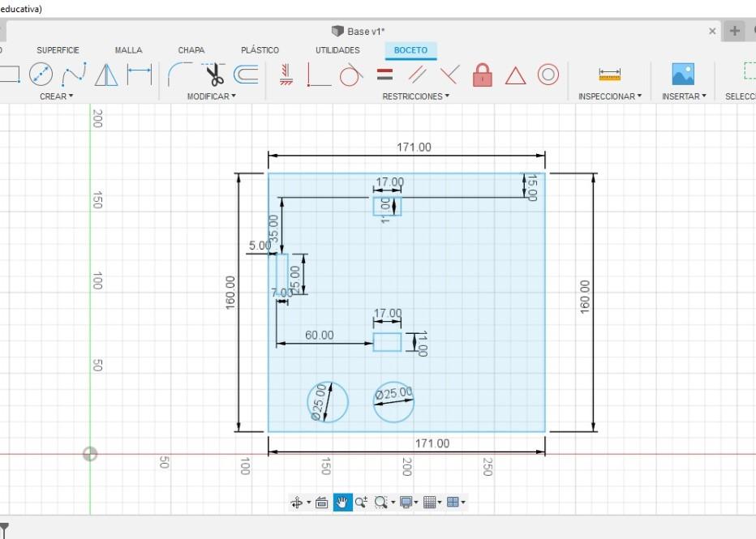Click the 35.00 vertical dimension
The height and width of the screenshot is (539, 756).
click(x=273, y=229)
